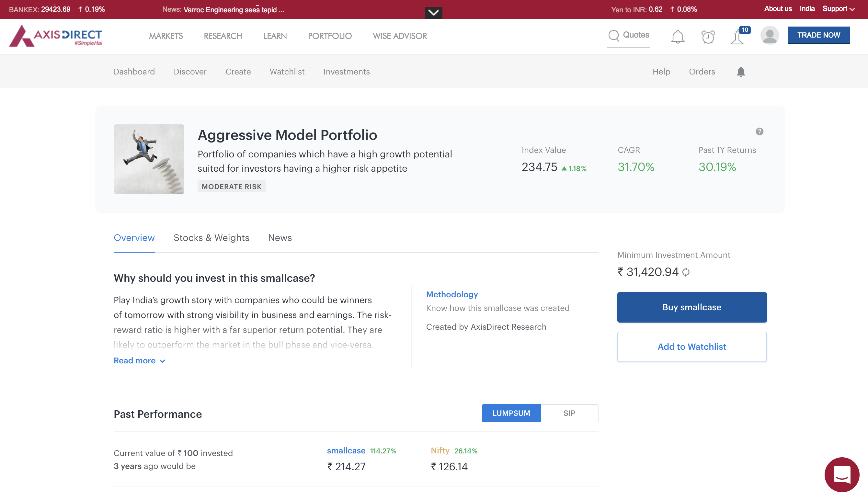Select the News tab

click(280, 238)
